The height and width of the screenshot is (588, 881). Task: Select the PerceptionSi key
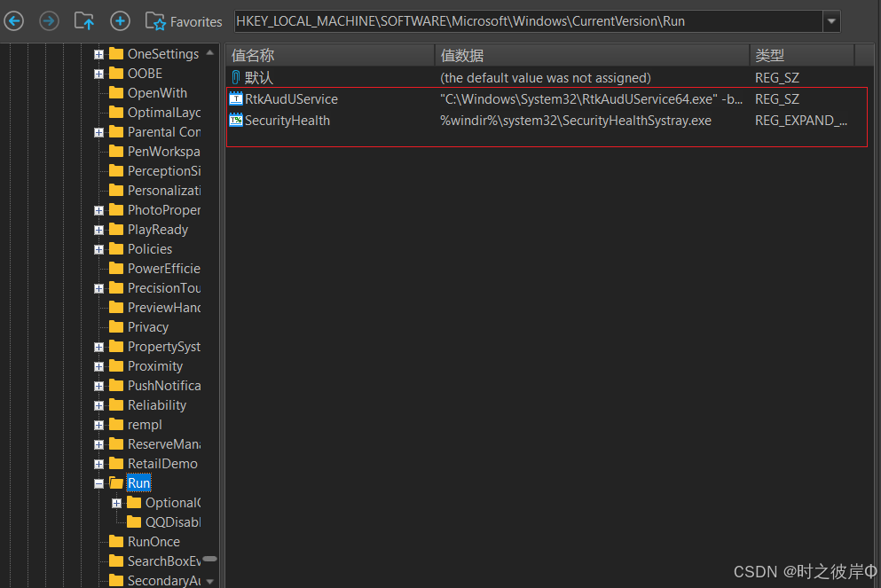[164, 171]
